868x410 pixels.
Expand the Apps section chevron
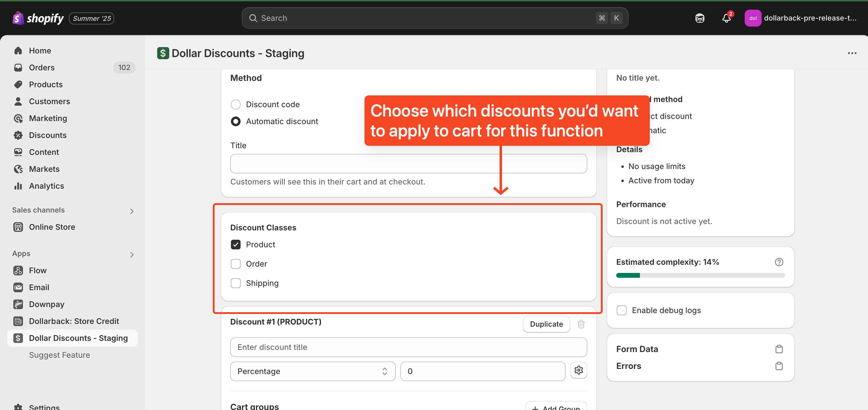pyautogui.click(x=131, y=255)
